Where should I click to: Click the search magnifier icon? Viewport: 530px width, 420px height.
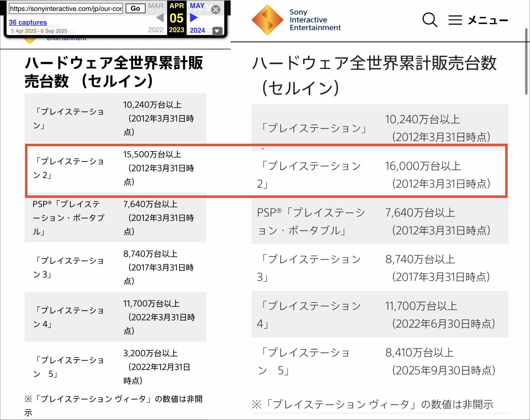click(430, 20)
